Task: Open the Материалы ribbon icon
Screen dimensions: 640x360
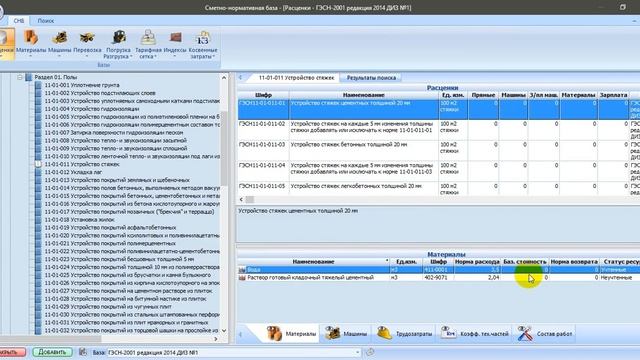Action: (31, 43)
